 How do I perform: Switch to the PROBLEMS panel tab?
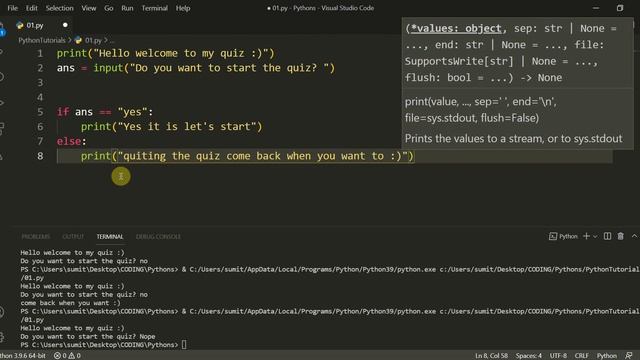[x=36, y=237]
